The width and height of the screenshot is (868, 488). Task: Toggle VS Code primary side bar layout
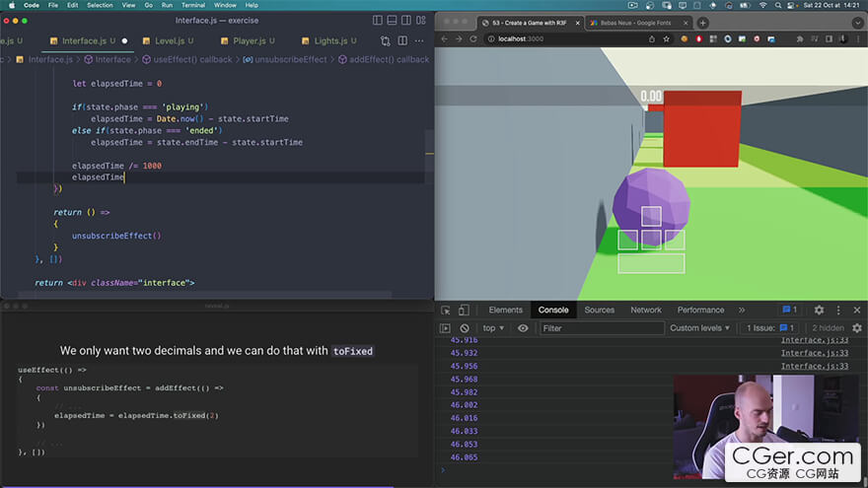tap(378, 20)
